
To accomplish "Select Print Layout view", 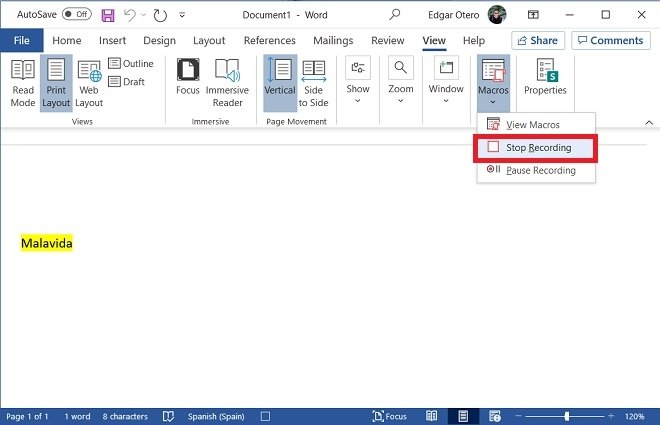I will pos(56,83).
